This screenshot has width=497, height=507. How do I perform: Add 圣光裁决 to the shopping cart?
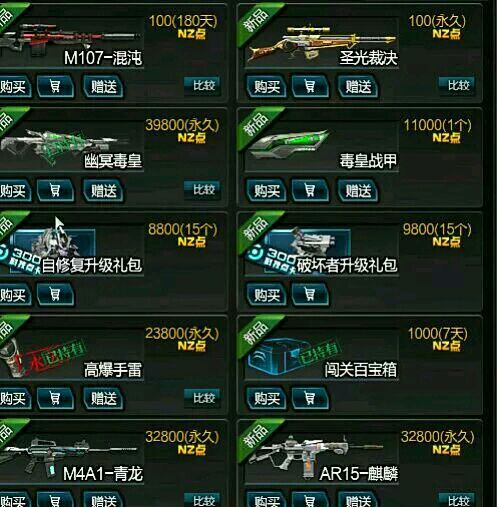[x=310, y=87]
